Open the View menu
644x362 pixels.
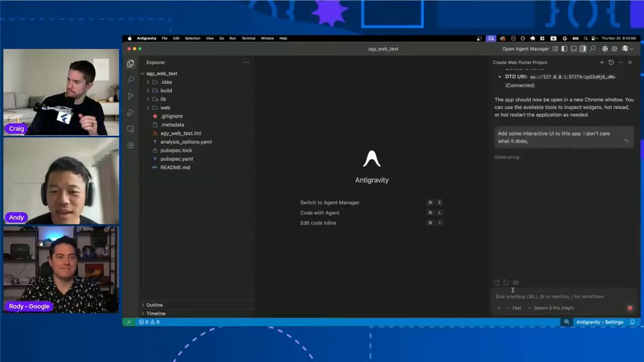pos(209,39)
